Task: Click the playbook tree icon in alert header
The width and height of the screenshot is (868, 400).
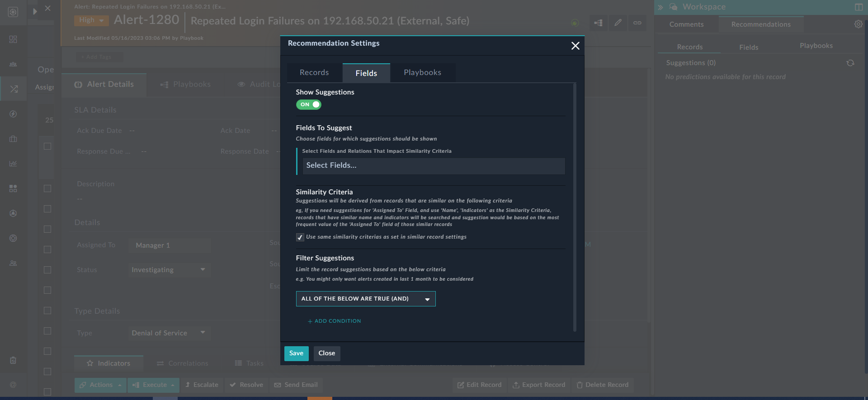Action: 598,23
